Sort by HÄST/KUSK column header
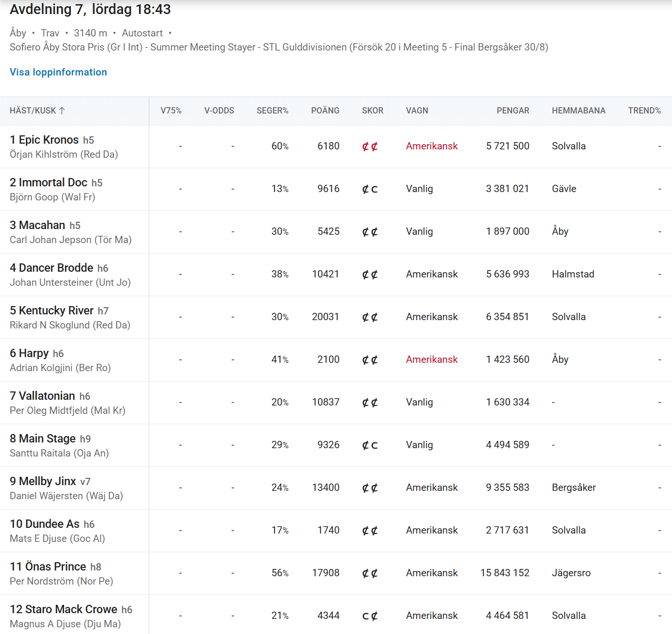The image size is (672, 634). [x=38, y=110]
